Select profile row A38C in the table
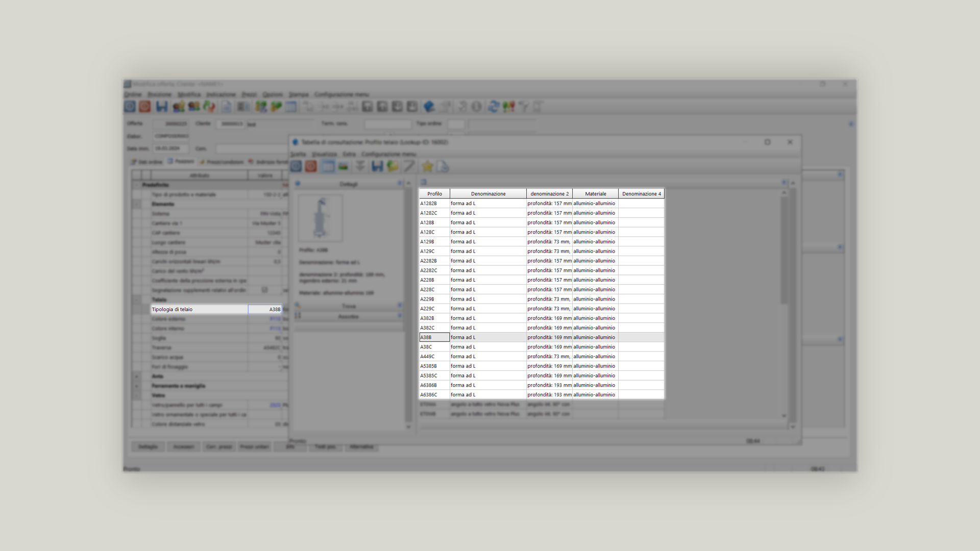980x551 pixels. click(x=434, y=347)
